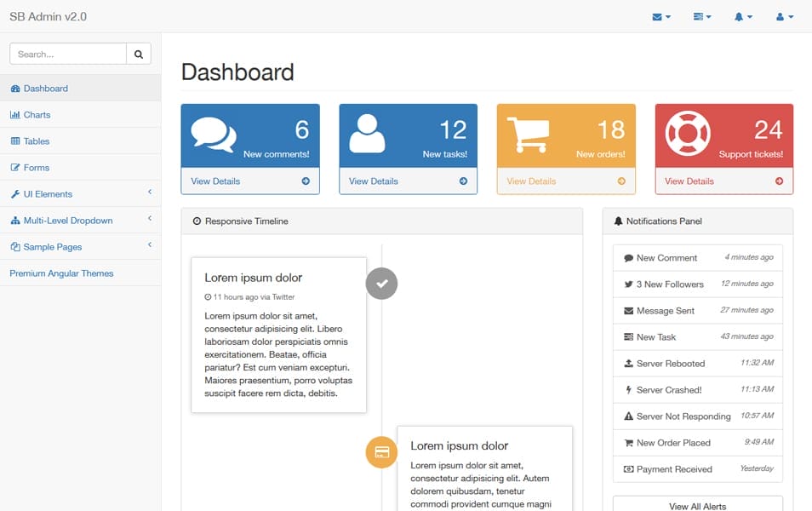The image size is (812, 511).
Task: Click the comments speech bubble icon
Action: pos(214,133)
